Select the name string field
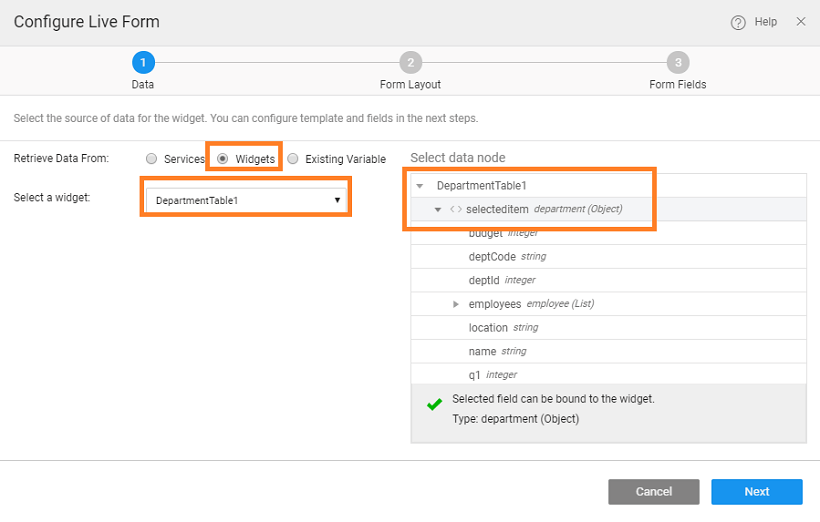Screen dimensions: 820x522 482,351
